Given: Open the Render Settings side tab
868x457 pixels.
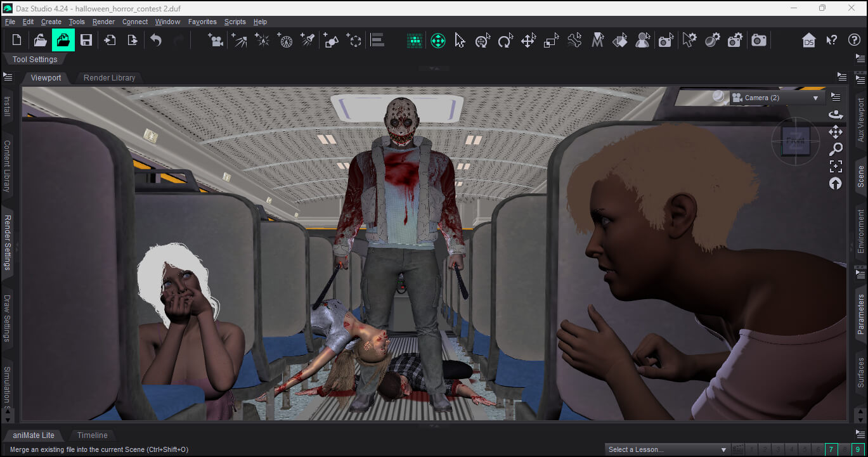Looking at the screenshot, I should click(x=8, y=243).
